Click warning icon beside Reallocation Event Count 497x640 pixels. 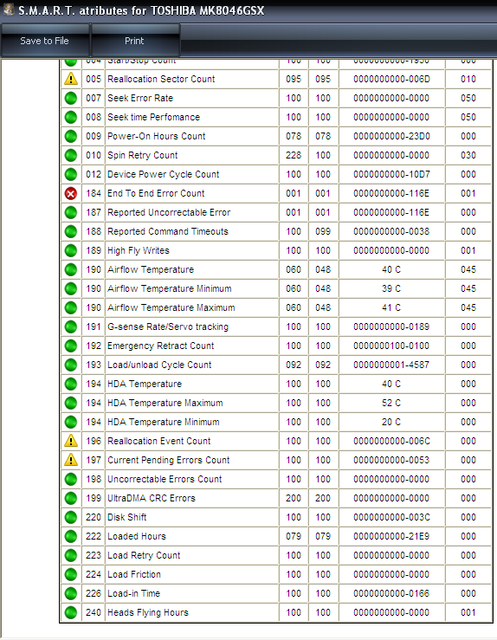71,441
